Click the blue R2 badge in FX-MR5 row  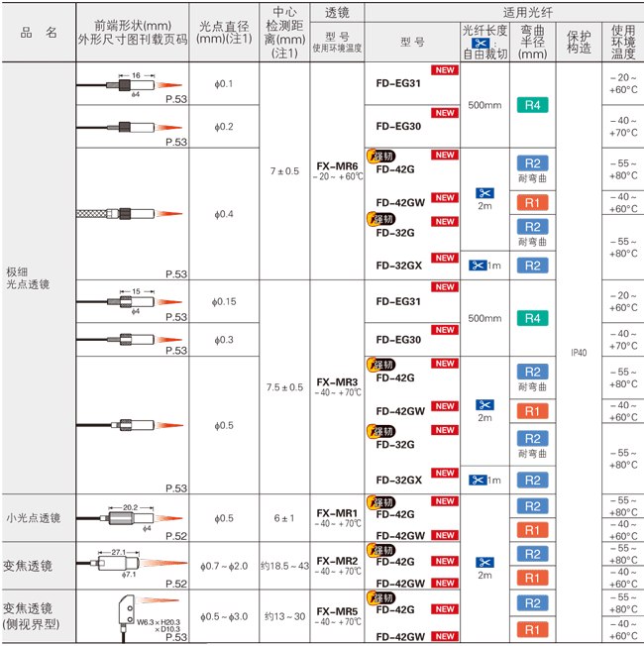532,603
